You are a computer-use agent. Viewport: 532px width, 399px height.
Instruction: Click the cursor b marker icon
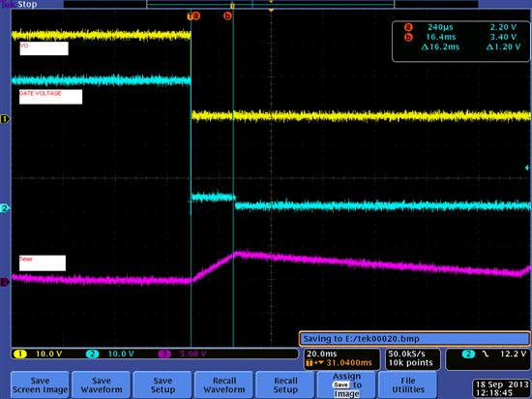[x=227, y=15]
